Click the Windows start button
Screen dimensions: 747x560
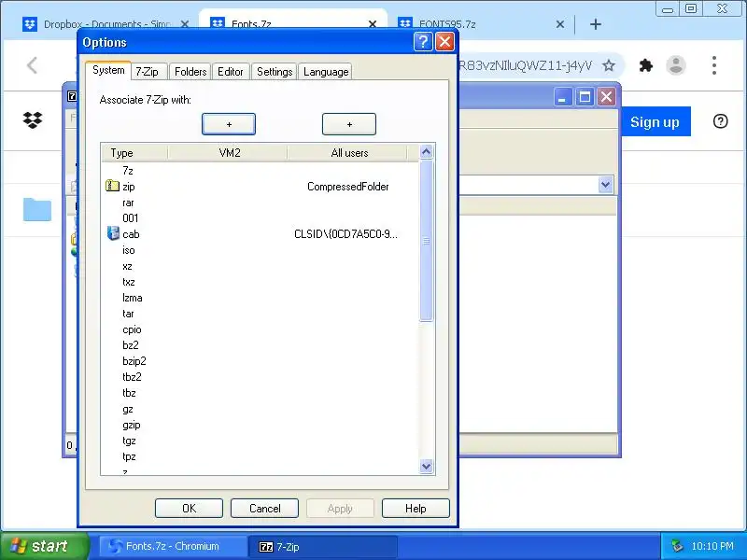click(45, 546)
